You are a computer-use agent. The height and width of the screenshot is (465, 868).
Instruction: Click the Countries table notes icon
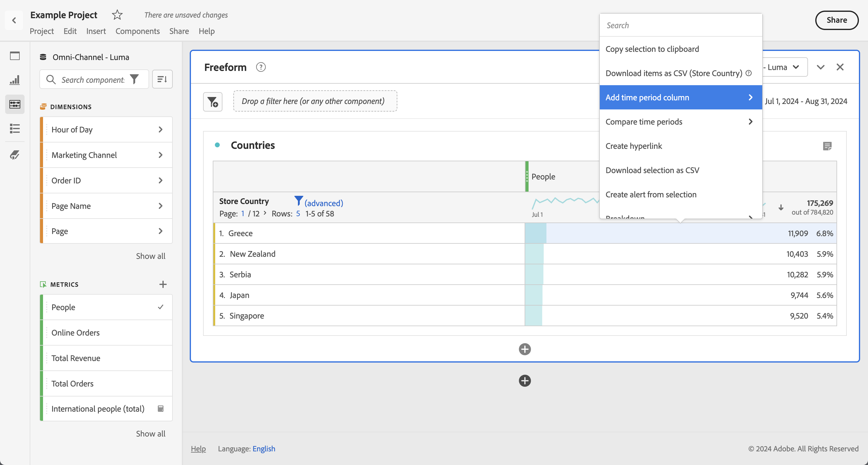(827, 146)
